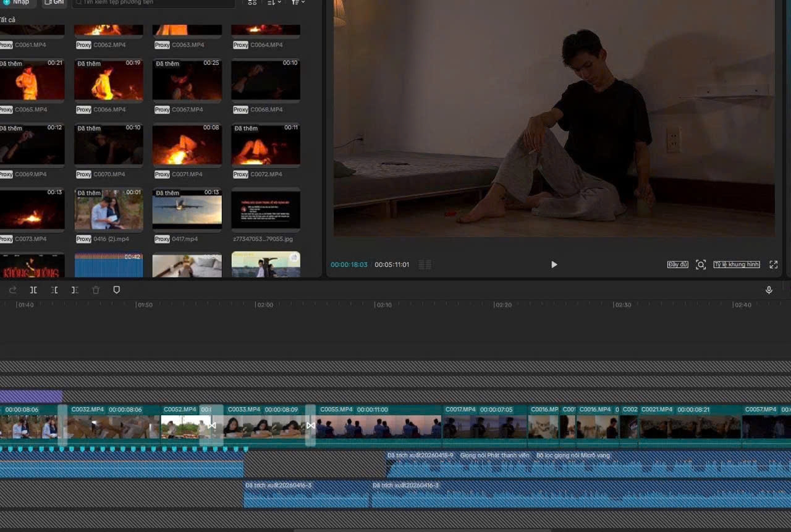Image resolution: width=791 pixels, height=532 pixels.
Task: Add a marker with shield icon
Action: pos(116,290)
